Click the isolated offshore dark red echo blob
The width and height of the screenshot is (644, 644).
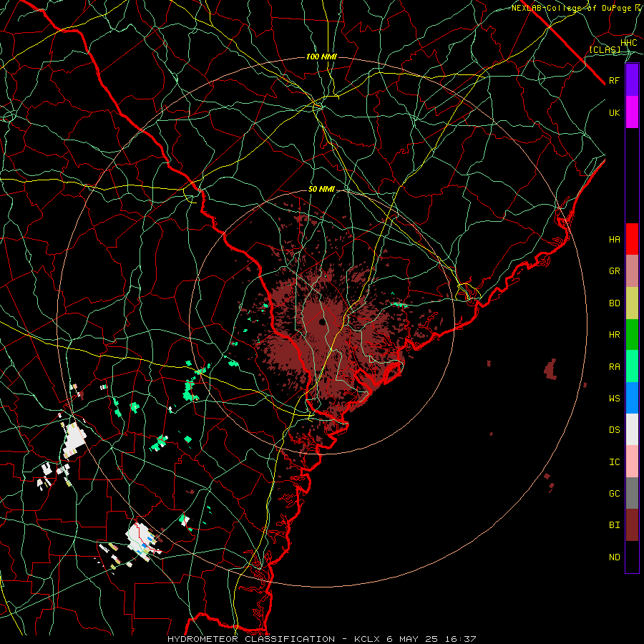pyautogui.click(x=550, y=369)
